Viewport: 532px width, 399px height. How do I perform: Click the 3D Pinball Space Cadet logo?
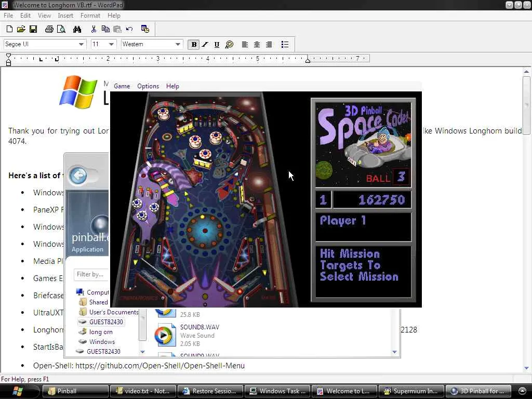pos(363,145)
